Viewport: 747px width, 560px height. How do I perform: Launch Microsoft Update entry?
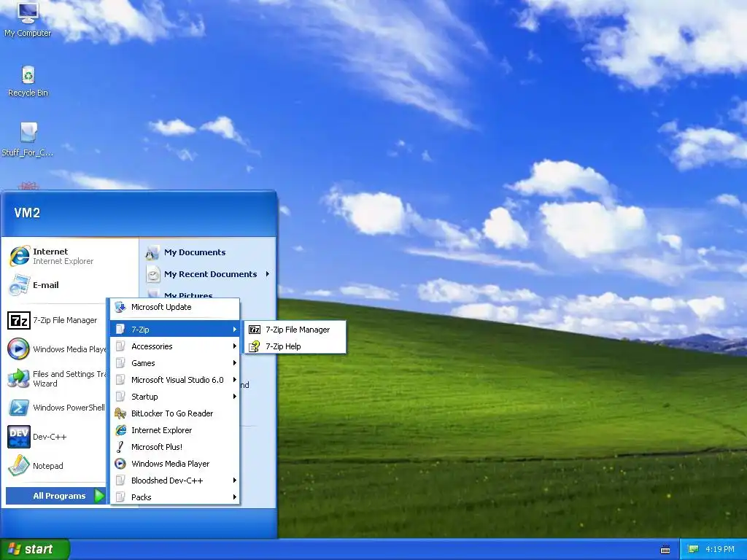[x=175, y=307]
